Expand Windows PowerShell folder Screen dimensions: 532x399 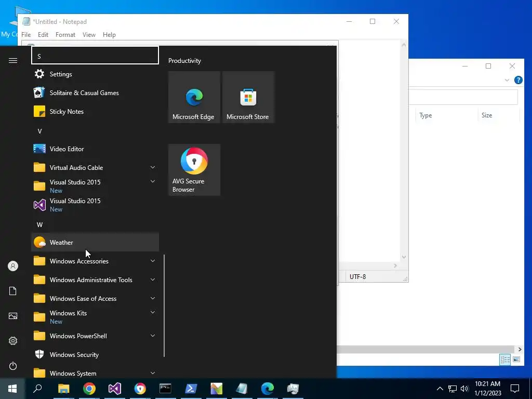point(153,336)
